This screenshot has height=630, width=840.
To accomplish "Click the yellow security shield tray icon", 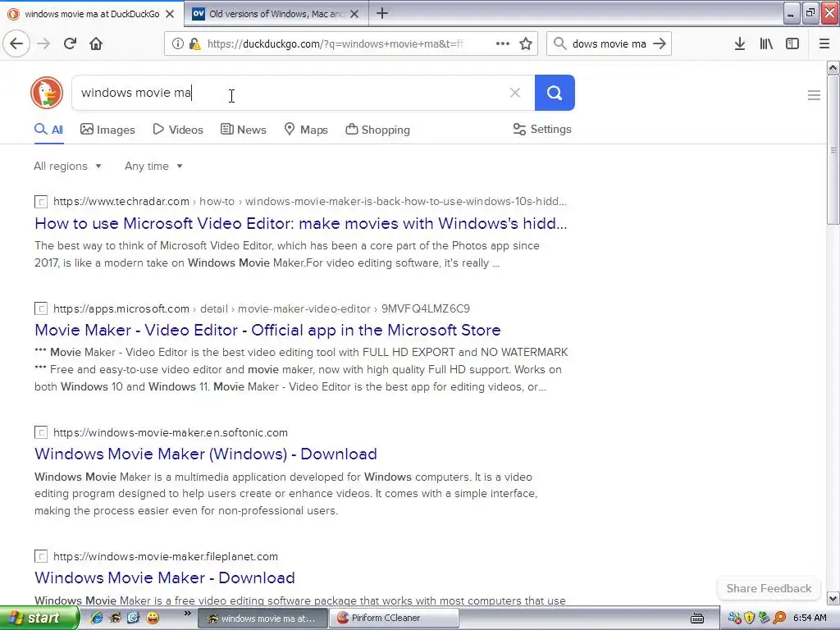I will pos(750,618).
